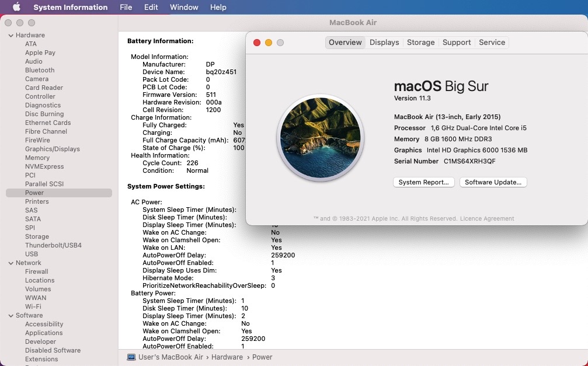
Task: Collapse the Software section
Action: [x=11, y=315]
